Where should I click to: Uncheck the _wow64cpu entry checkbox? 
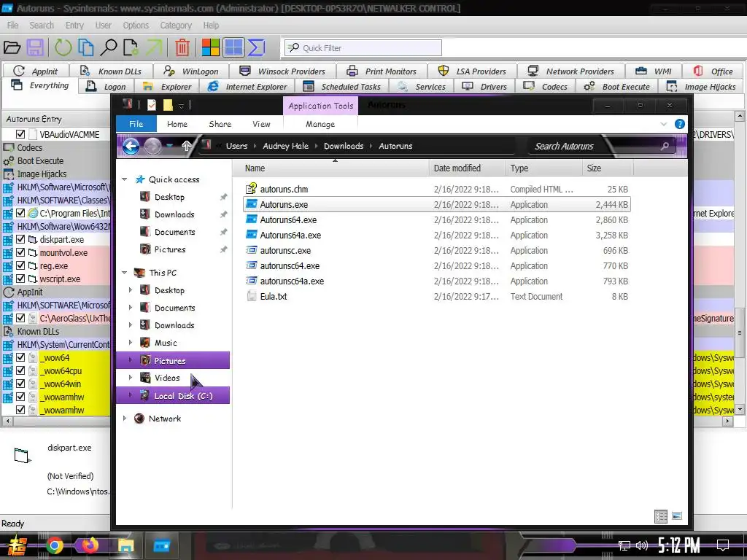point(20,370)
